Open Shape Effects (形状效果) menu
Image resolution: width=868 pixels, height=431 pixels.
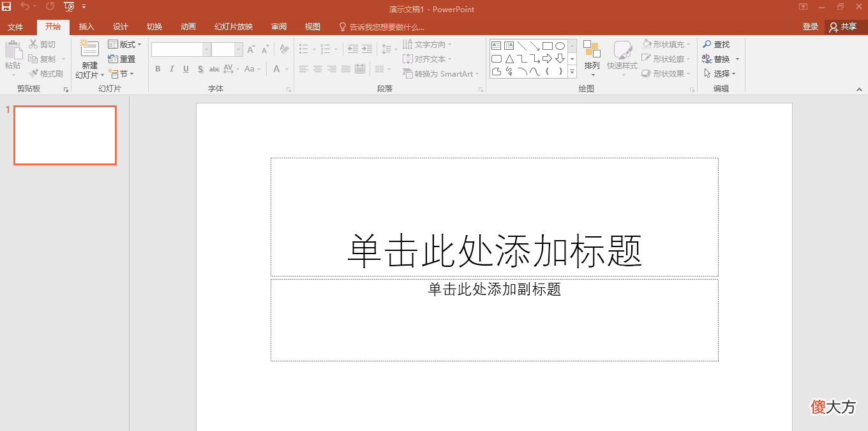point(666,73)
